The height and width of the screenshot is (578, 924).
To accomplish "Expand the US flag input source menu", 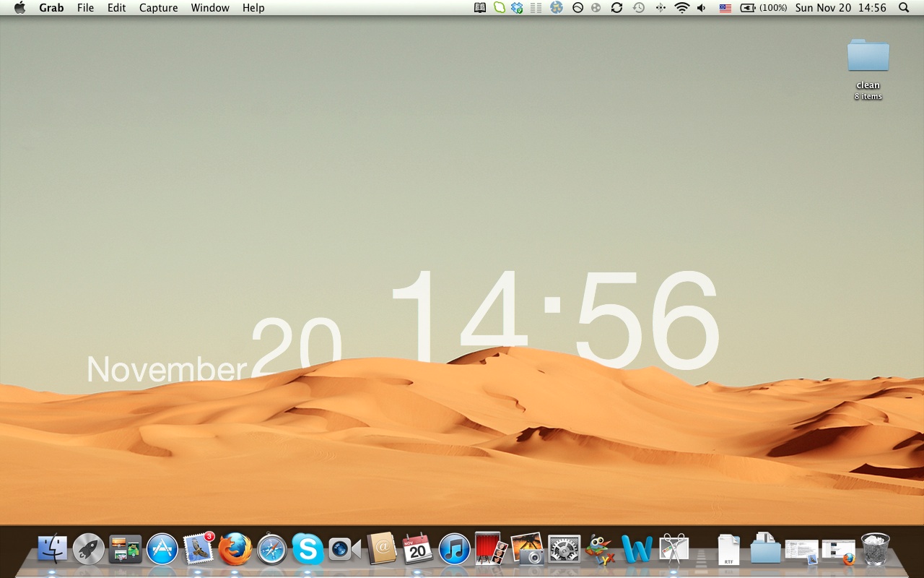I will tap(725, 8).
